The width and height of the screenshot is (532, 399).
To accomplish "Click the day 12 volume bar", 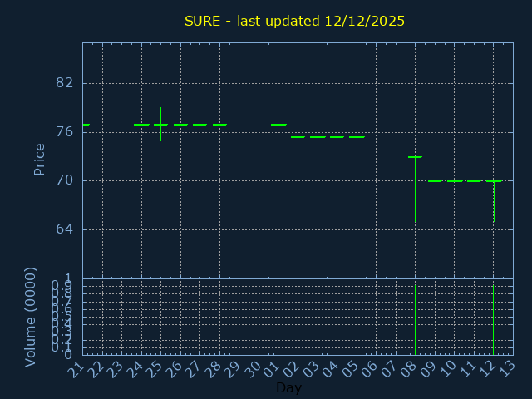I will [x=494, y=320].
